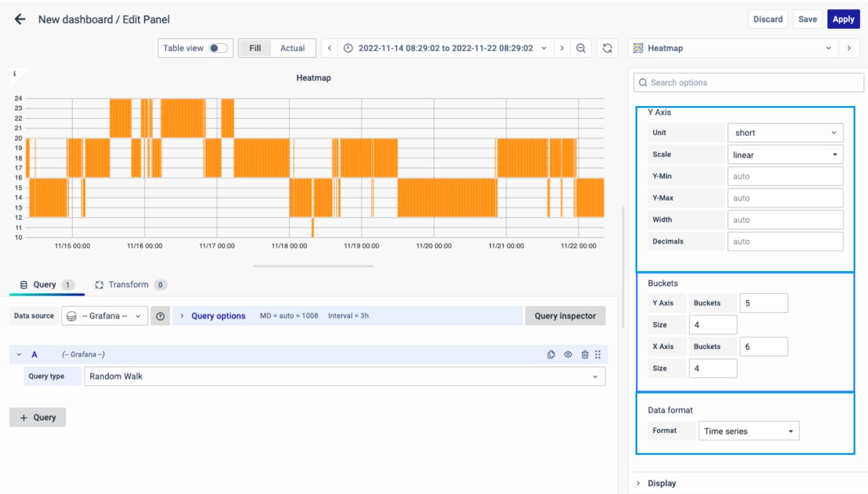868x494 pixels.
Task: Select the Query tab
Action: (44, 284)
